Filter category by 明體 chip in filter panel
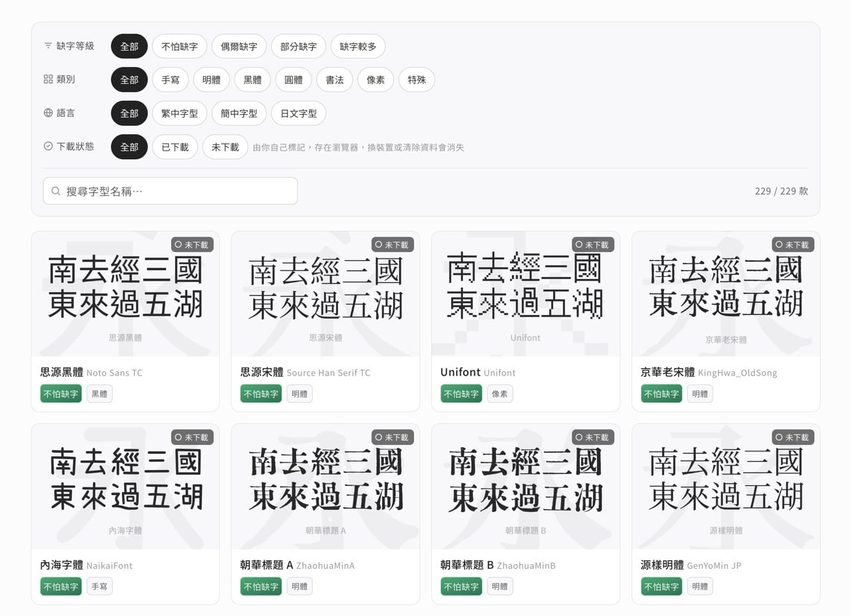850x616 pixels. (211, 80)
